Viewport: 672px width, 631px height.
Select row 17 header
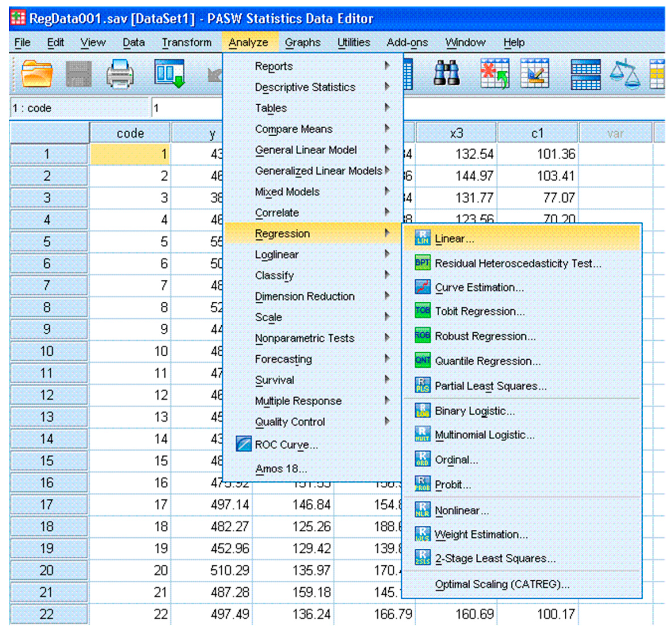coord(47,504)
